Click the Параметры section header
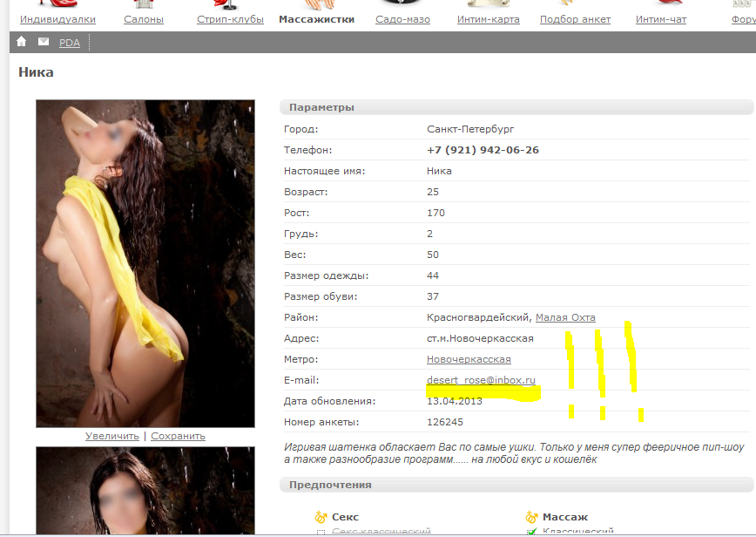The width and height of the screenshot is (756, 537). [322, 107]
